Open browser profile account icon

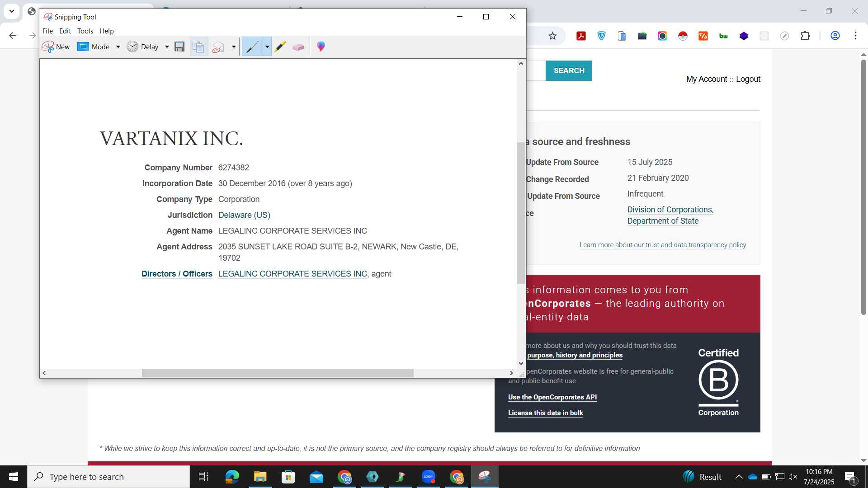point(835,36)
